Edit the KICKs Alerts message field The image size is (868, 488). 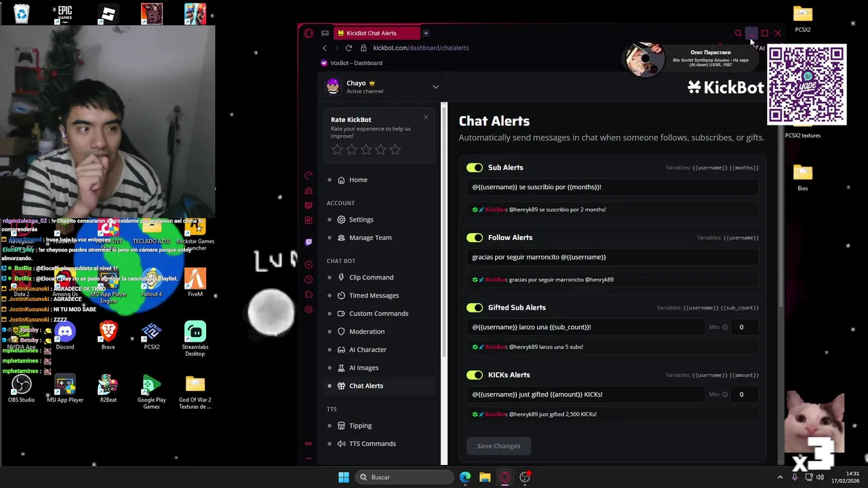(x=586, y=394)
